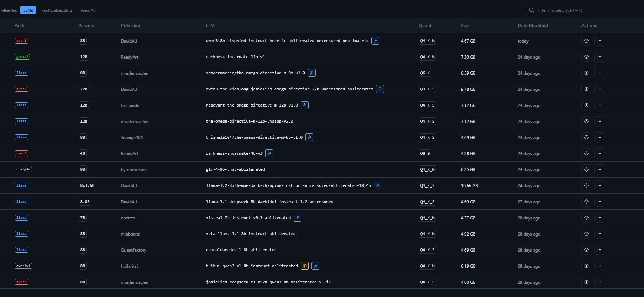
Task: Select model meta-llama-3.1-8b-instruct-abliterated
Action: 251,234
